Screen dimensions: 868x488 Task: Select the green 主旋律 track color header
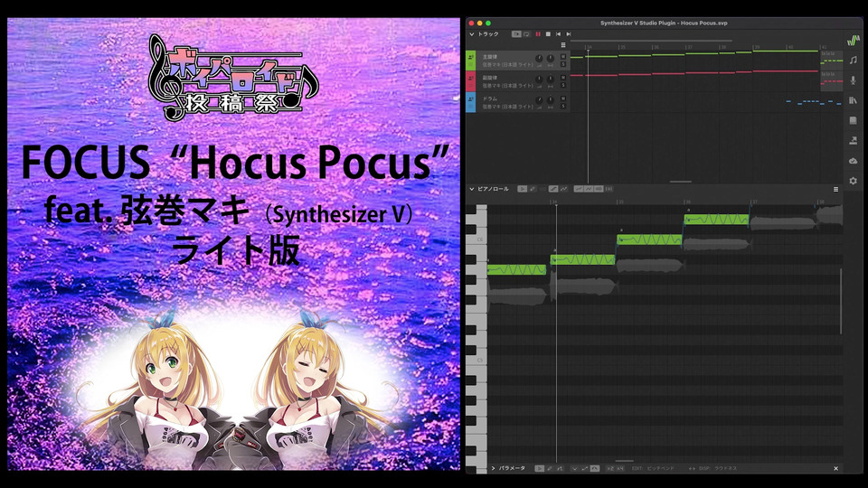(470, 61)
